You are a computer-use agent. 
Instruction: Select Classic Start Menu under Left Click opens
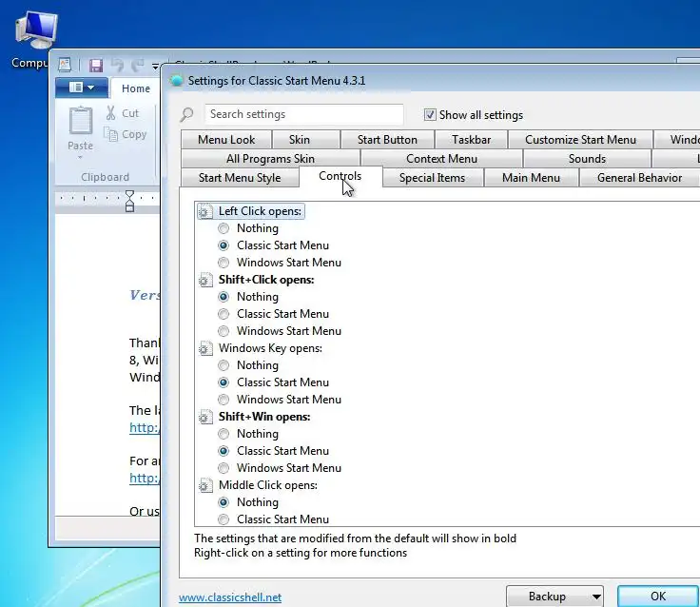(224, 245)
